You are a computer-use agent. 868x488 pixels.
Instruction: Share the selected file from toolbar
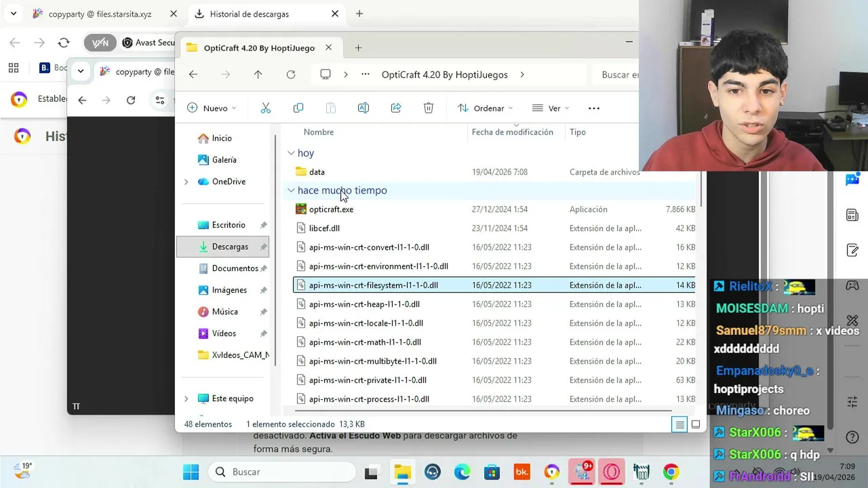coord(396,108)
